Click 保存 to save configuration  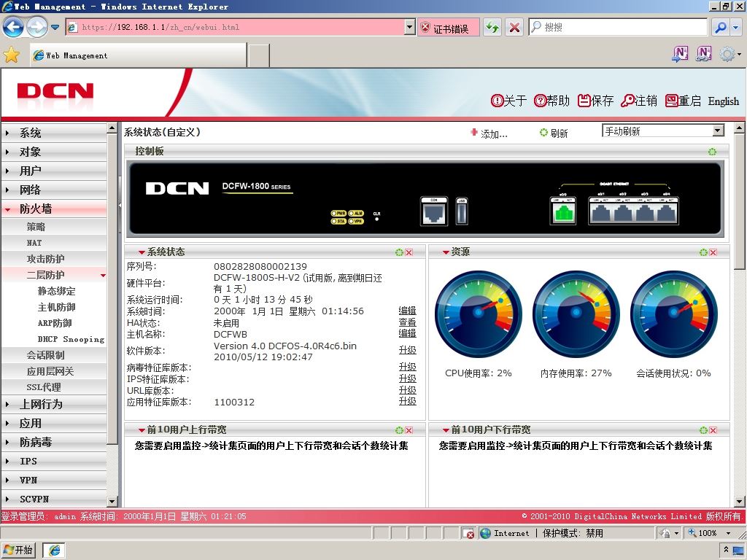[595, 101]
